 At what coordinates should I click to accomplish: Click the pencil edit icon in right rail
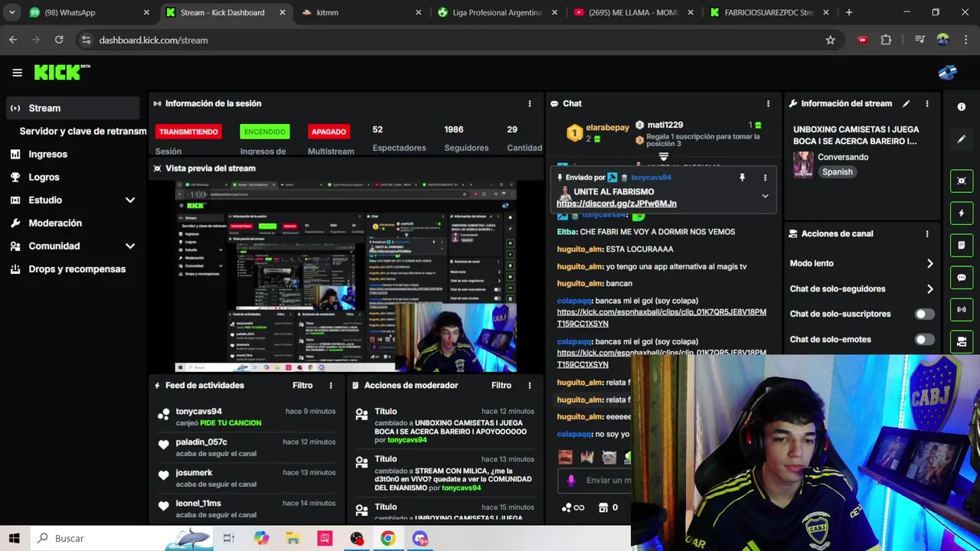point(962,139)
